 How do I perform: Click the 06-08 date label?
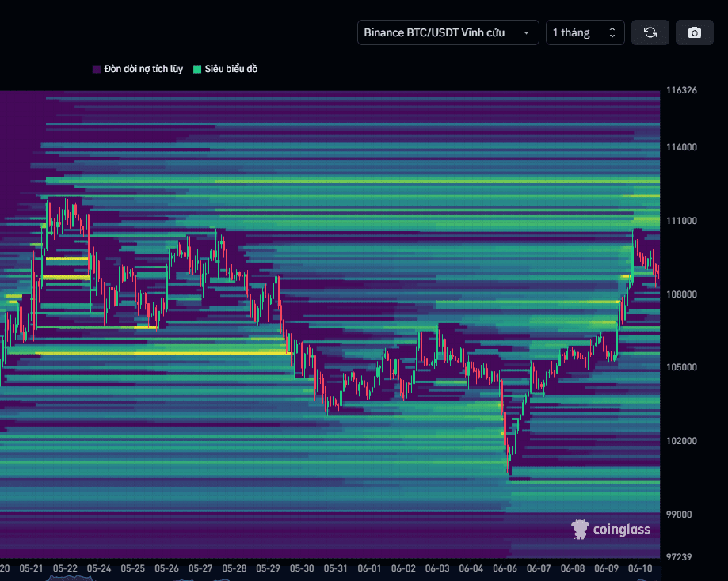pyautogui.click(x=573, y=568)
